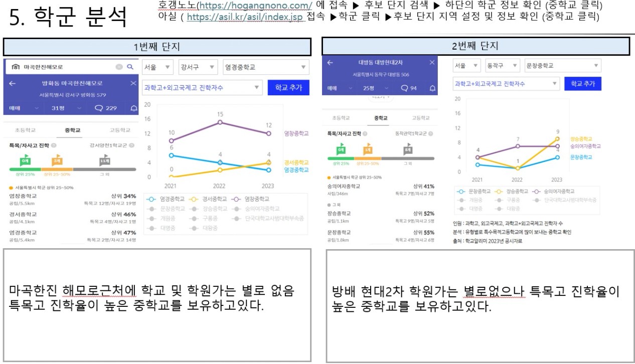Click the gray 8개 flag marker

tap(409, 149)
